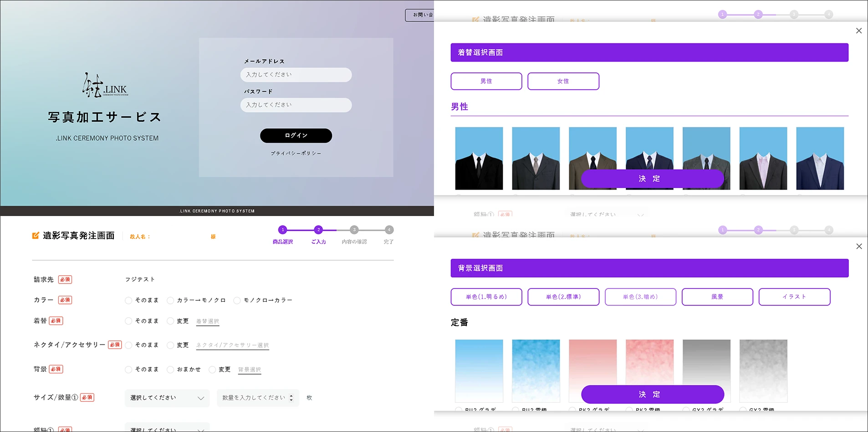This screenshot has height=432, width=868.
Task: Close the 着替選択画面 dialog with X
Action: click(x=859, y=31)
